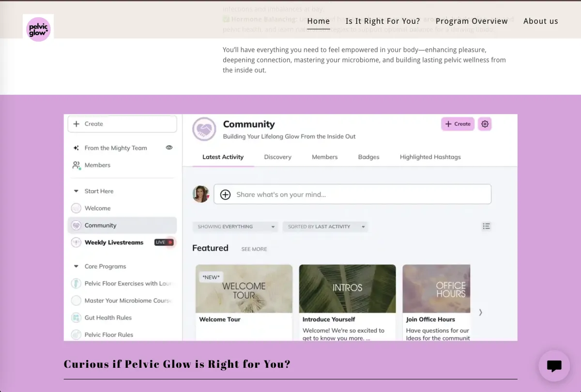Click Pelvic Floor Exercises course icon
This screenshot has height=392, width=581.
tap(76, 284)
